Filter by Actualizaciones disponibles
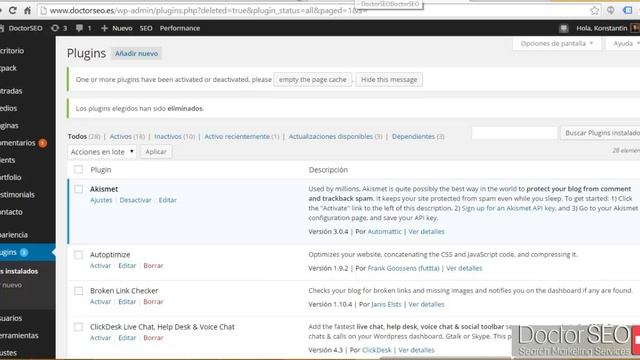Image resolution: width=640 pixels, height=360 pixels. pyautogui.click(x=331, y=136)
